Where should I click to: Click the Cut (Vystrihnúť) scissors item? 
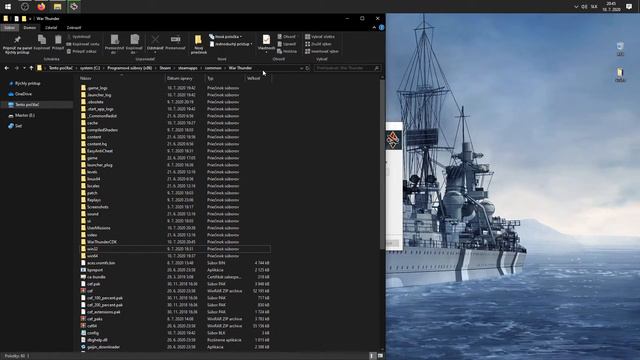coord(79,37)
